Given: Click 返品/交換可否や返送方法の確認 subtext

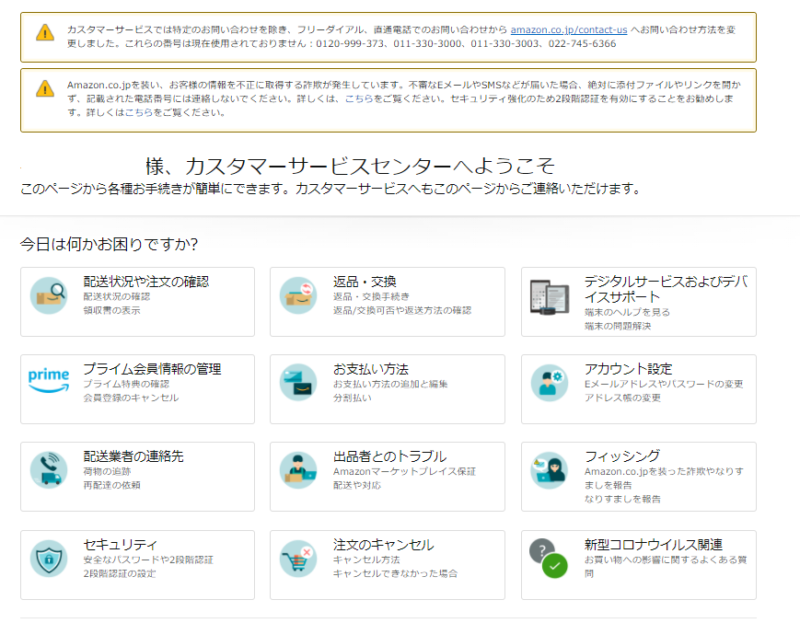Looking at the screenshot, I should point(402,310).
